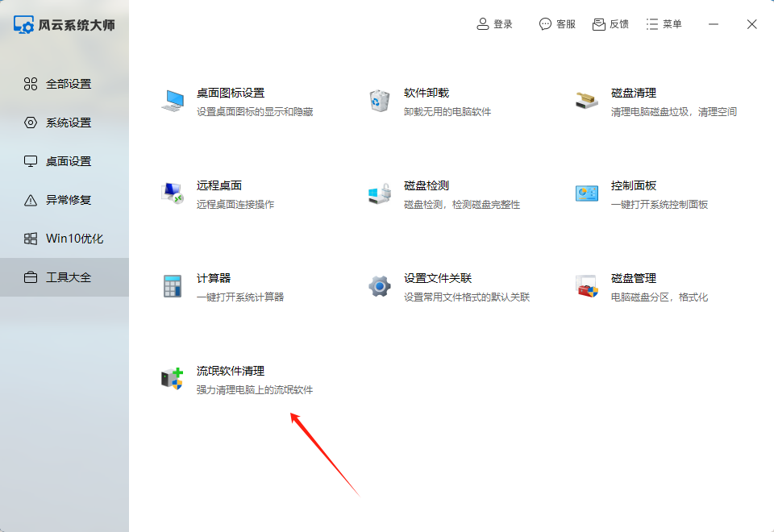Click the 异常修复 warning triangle icon

[31, 200]
